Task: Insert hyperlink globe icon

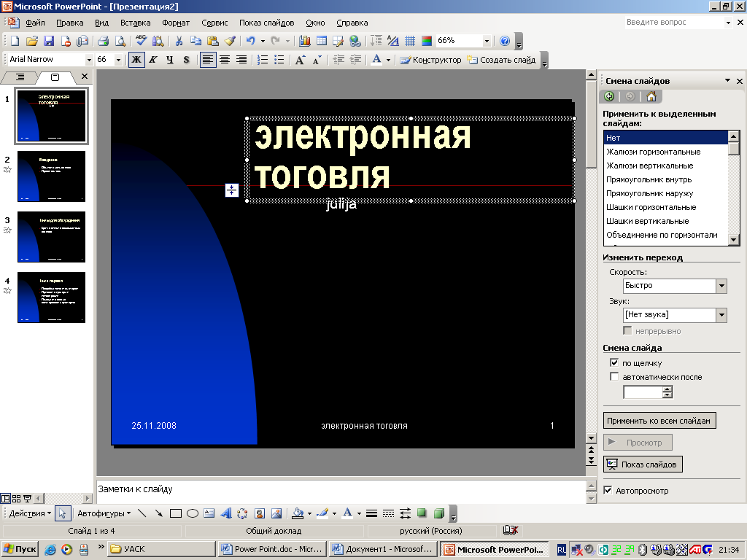Action: tap(355, 41)
